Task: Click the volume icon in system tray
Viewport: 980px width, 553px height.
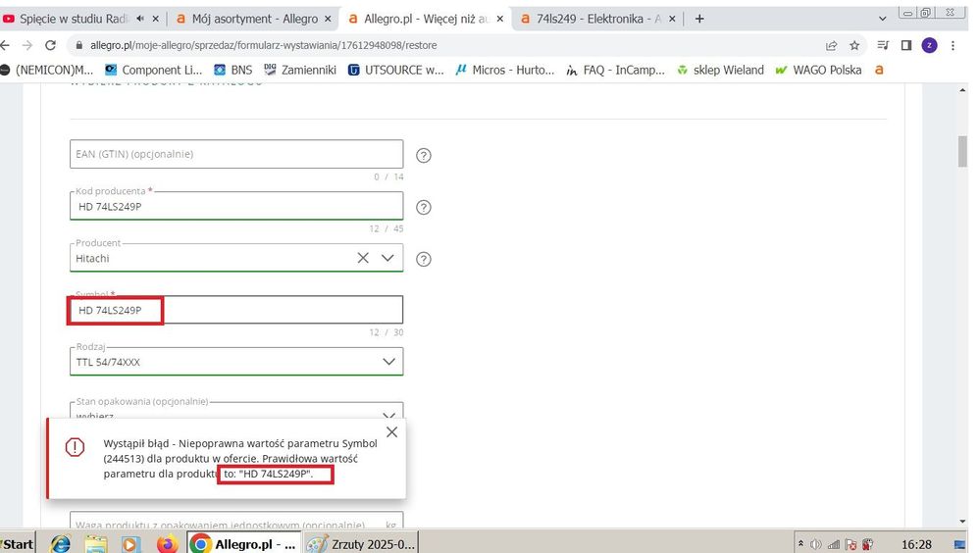Action: [x=815, y=544]
